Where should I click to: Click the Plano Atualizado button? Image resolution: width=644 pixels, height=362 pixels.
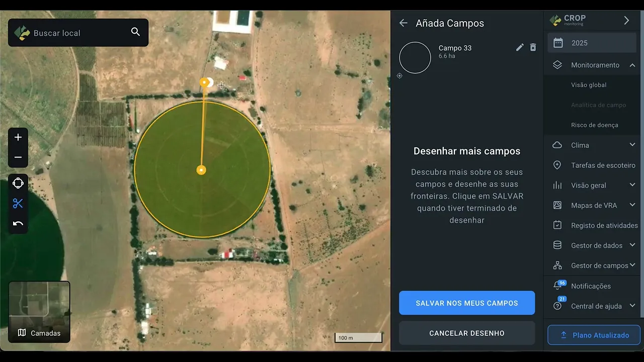(x=594, y=335)
